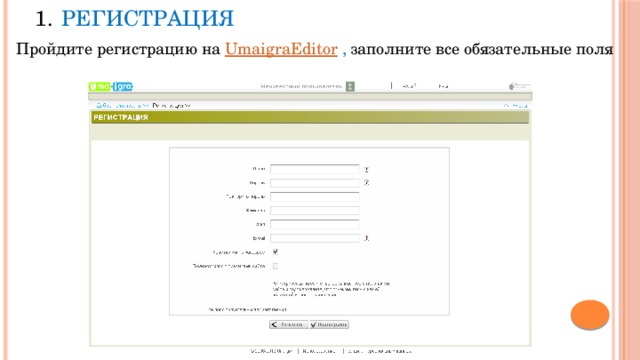Screen dimensions: 640x360
Task: Click the fifth input field of the form
Action: pos(315,224)
